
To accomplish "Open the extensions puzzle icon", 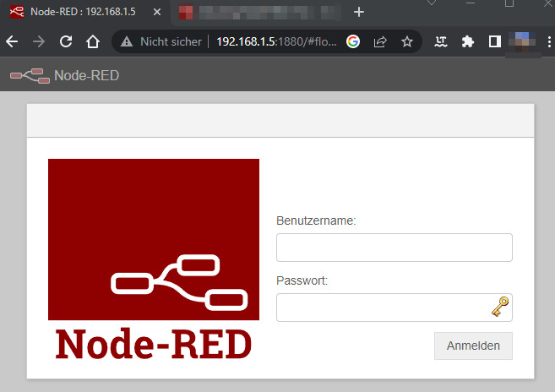I will (x=468, y=41).
